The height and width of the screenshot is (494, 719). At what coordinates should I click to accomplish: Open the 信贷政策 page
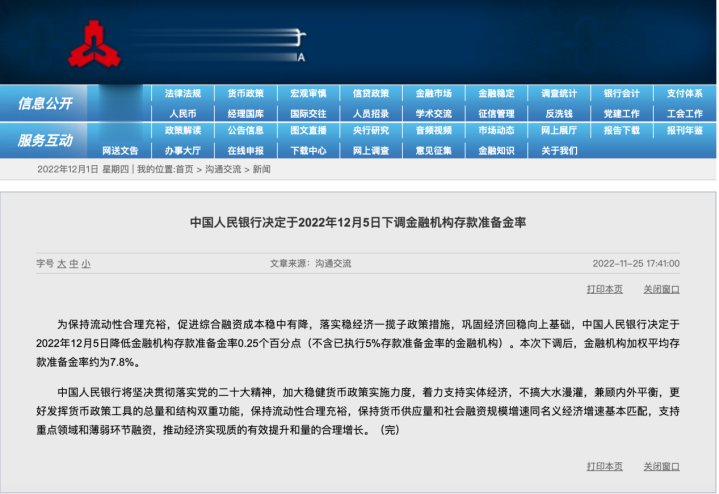coord(371,94)
